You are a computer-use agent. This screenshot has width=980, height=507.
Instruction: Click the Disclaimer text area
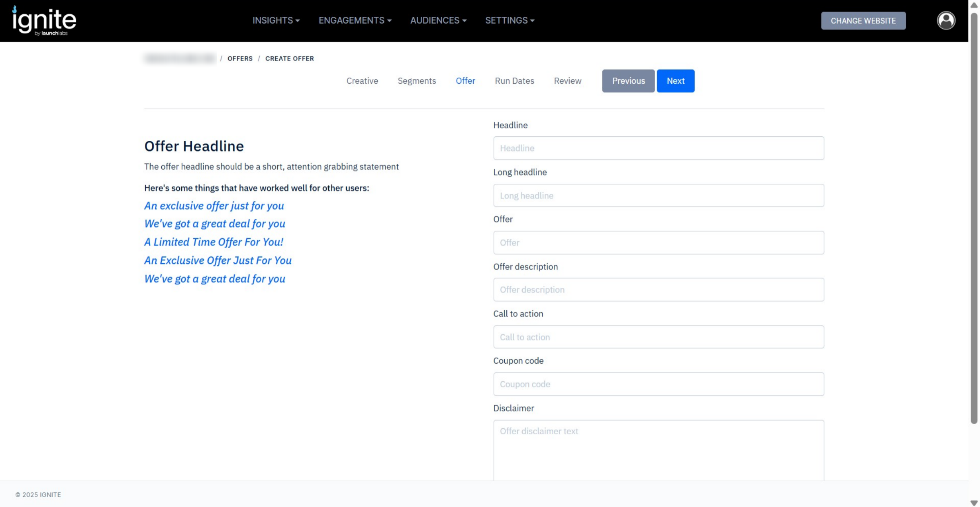pos(658,449)
